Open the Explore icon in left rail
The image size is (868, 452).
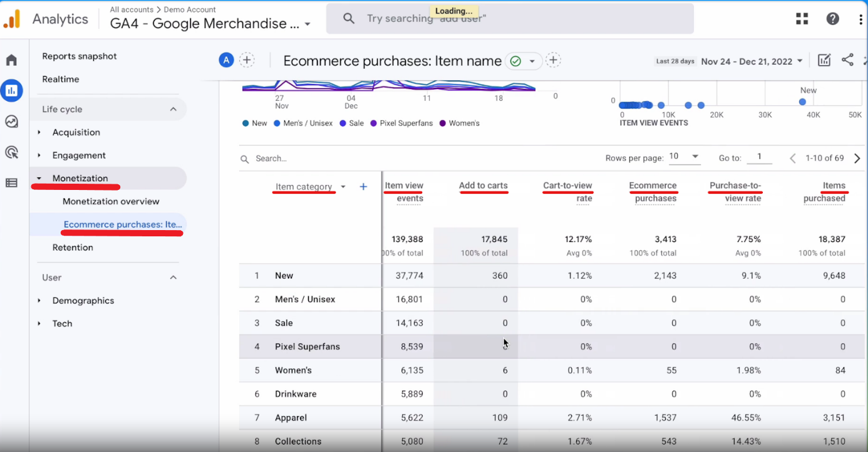(x=11, y=122)
